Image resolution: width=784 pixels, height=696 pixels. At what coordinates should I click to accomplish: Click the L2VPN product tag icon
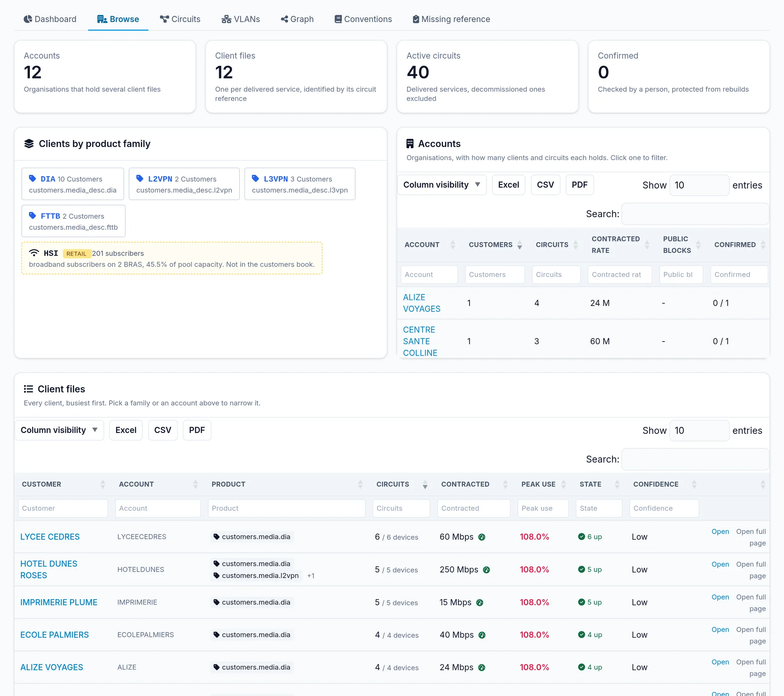tap(140, 178)
